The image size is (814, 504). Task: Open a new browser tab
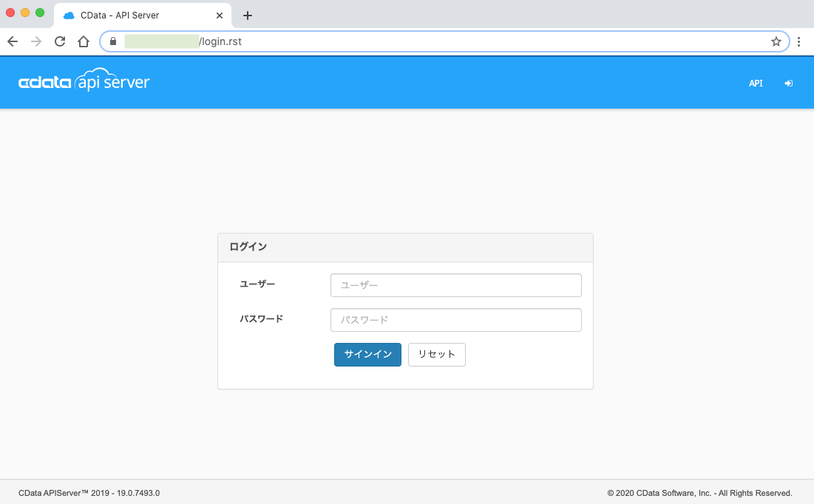(x=247, y=15)
